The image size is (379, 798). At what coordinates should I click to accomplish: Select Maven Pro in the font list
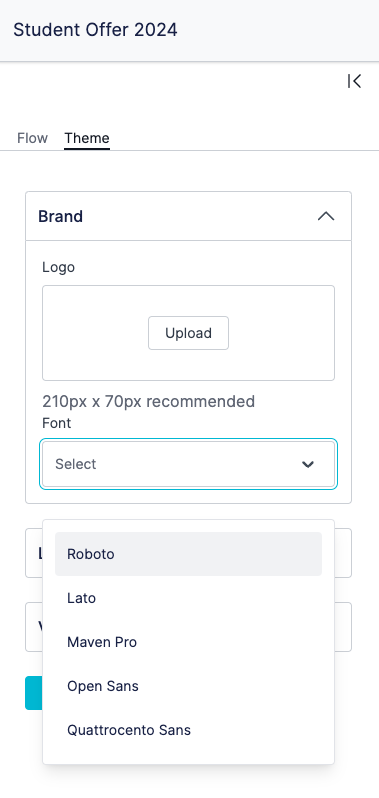(188, 642)
